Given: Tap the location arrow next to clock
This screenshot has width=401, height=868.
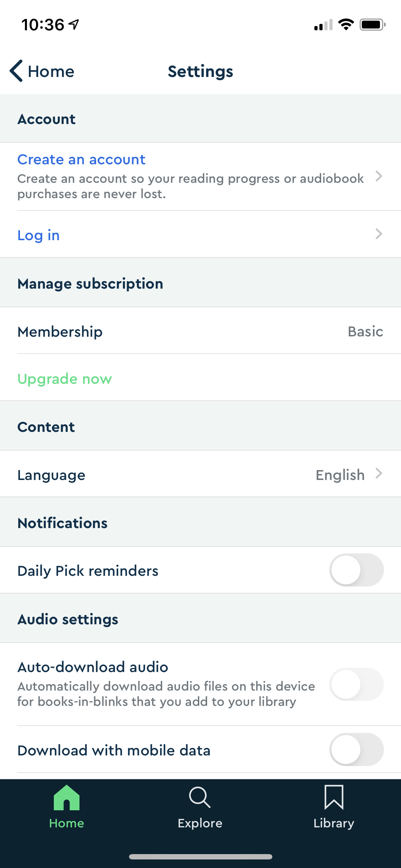Looking at the screenshot, I should (x=74, y=25).
